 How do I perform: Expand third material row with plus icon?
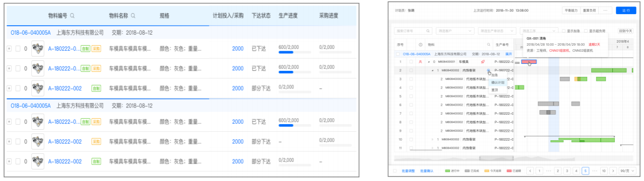pos(9,88)
